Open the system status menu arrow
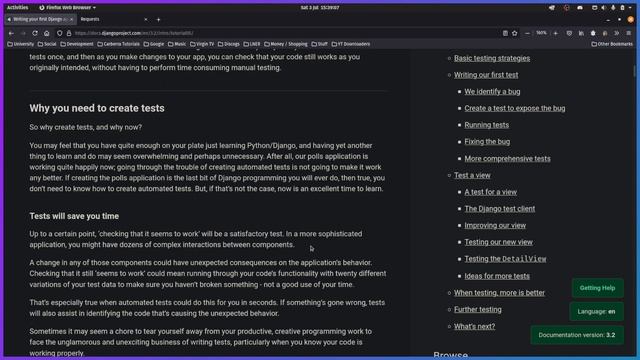 click(x=630, y=7)
